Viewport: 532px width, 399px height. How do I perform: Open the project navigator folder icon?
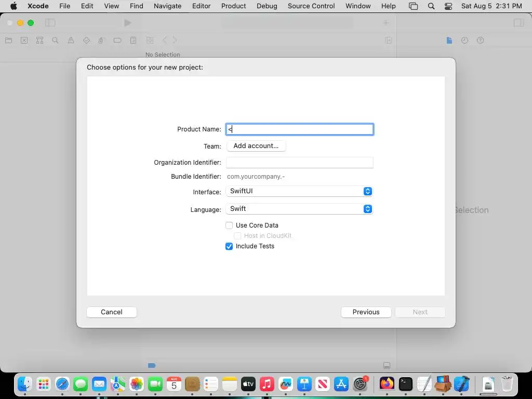coord(9,41)
